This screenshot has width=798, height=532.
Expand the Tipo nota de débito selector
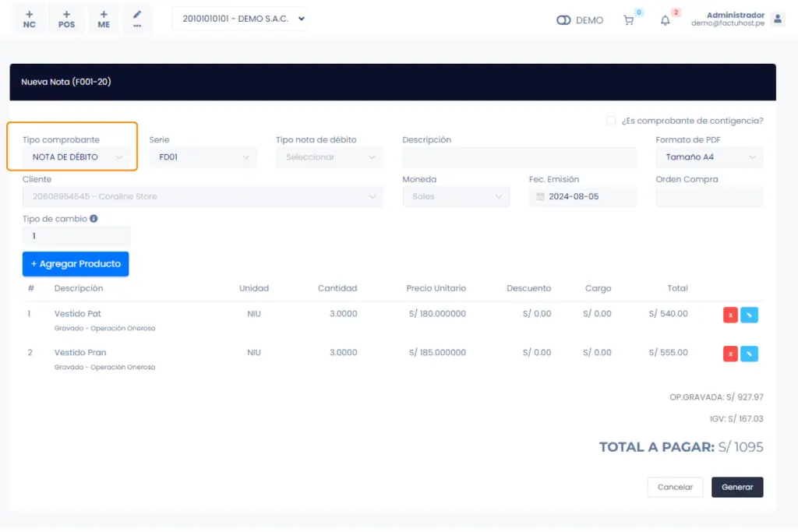[330, 157]
